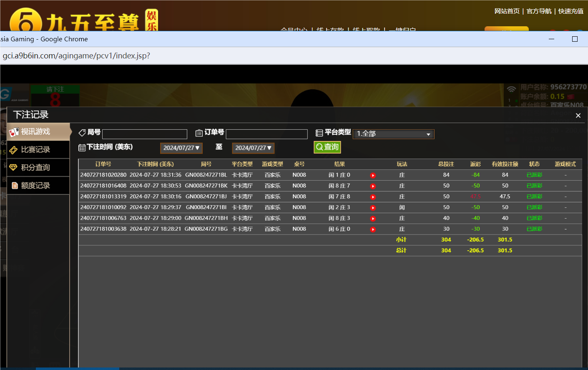Play replay for order 240727181020280

click(373, 176)
